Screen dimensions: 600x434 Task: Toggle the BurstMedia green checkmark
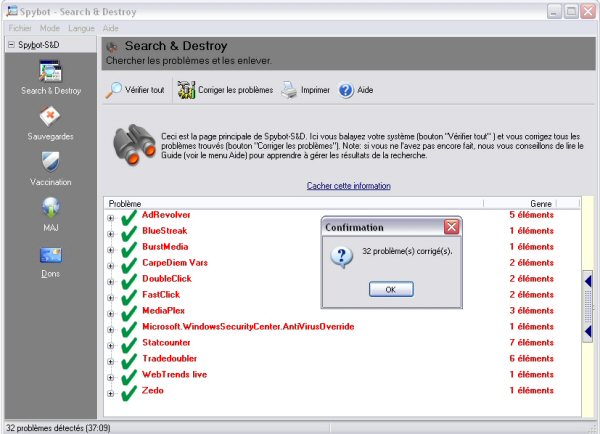pos(129,250)
